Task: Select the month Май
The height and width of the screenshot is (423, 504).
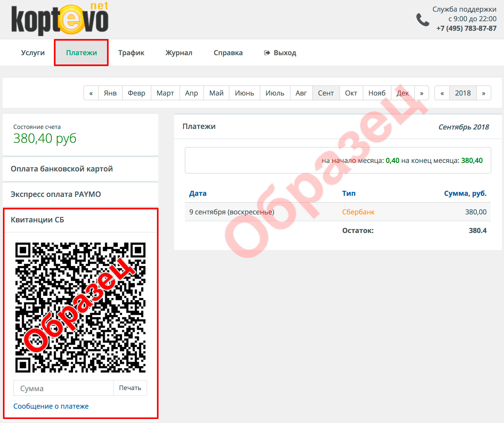Action: tap(216, 93)
